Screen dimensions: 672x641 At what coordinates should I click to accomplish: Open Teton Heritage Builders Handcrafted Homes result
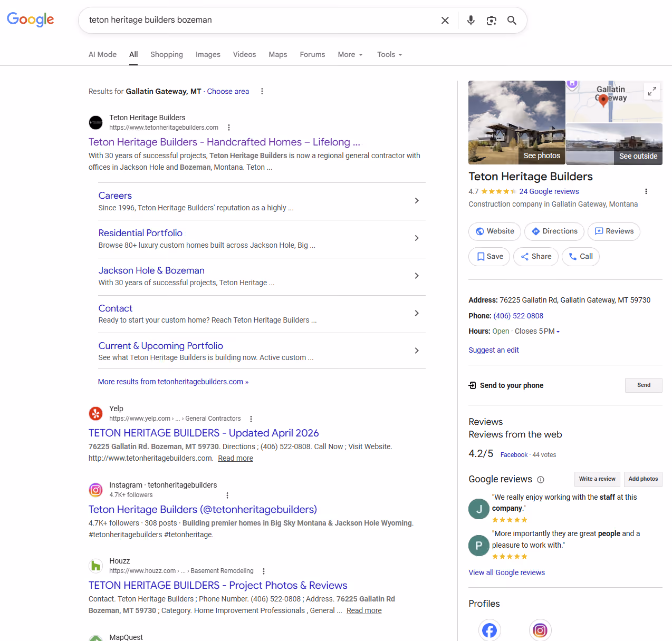(x=224, y=142)
